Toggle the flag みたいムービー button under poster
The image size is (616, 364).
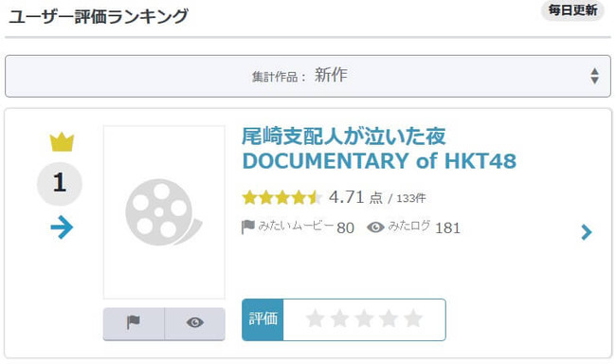(134, 323)
